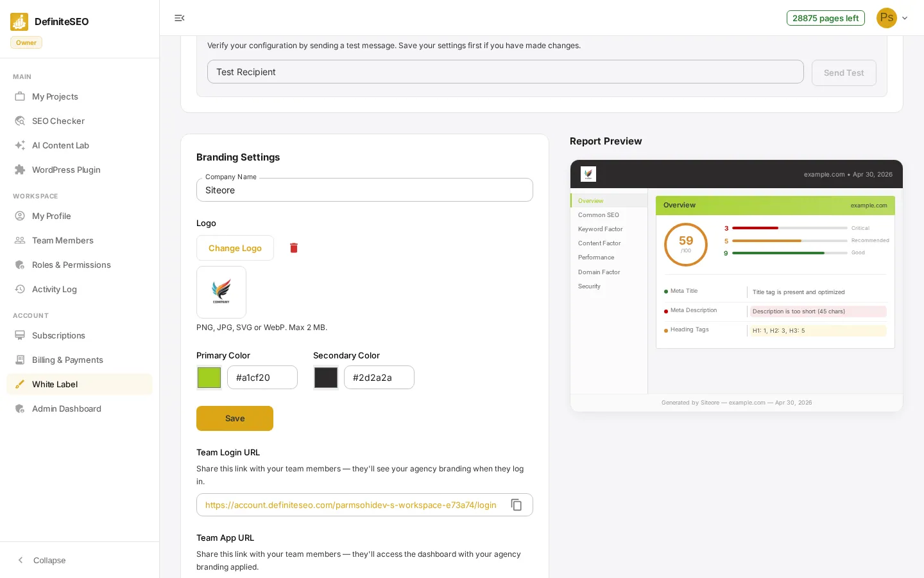Viewport: 924px width, 578px height.
Task: Delete the logo with the red trash icon
Action: click(x=294, y=248)
